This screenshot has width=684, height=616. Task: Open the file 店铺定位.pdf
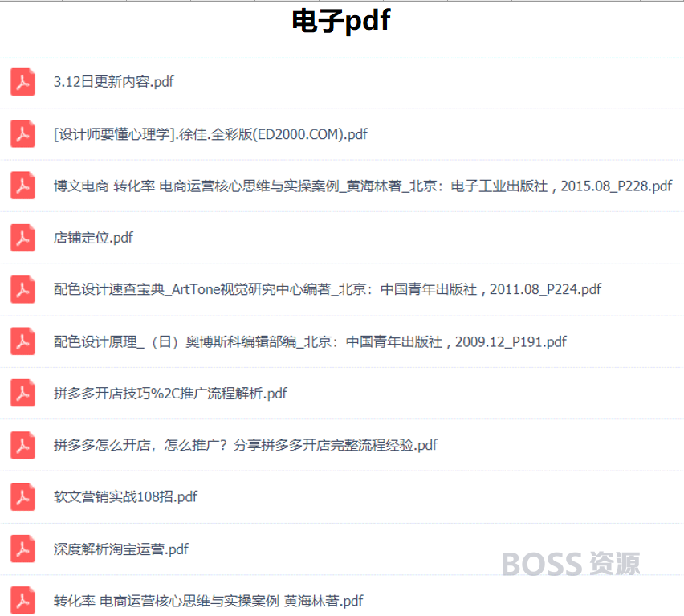[93, 238]
